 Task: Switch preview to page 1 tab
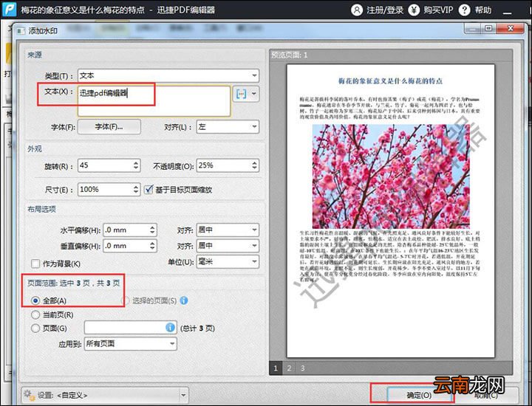coord(276,368)
